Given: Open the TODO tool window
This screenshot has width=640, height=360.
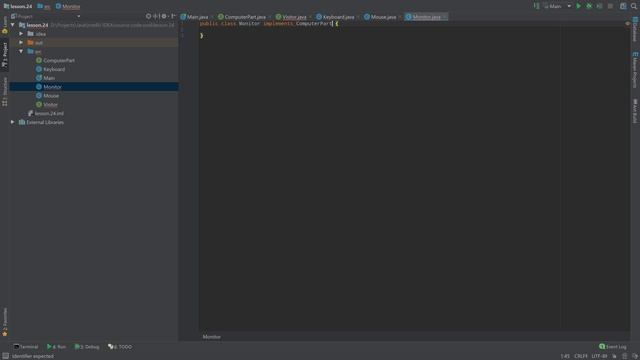Looking at the screenshot, I should click(x=120, y=347).
